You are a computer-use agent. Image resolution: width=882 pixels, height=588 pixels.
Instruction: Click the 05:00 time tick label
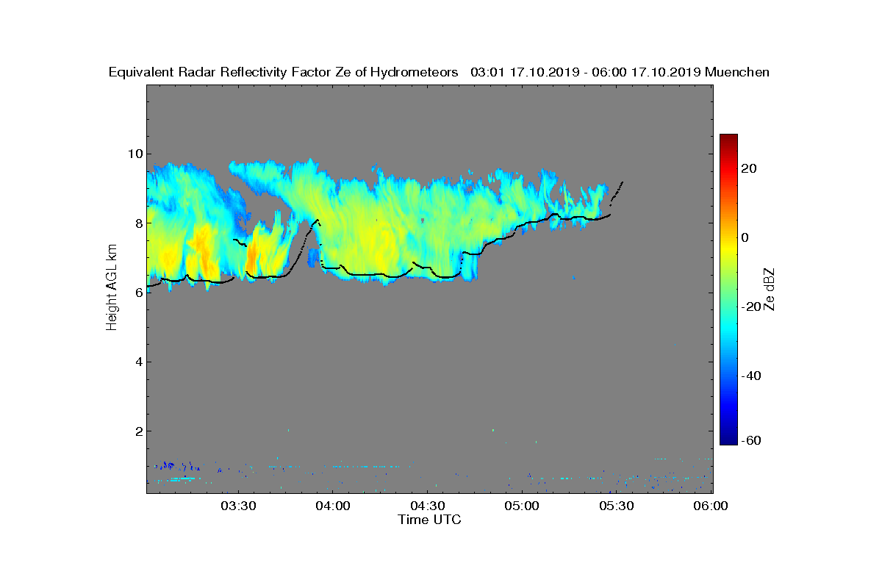coord(523,506)
